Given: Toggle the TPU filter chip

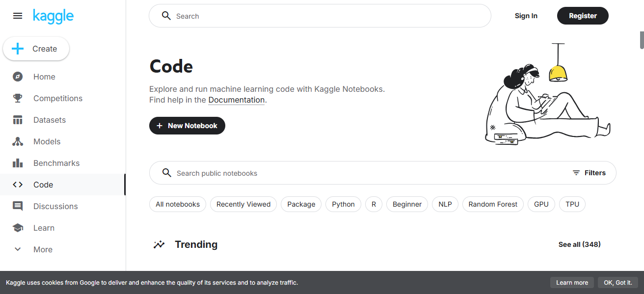Looking at the screenshot, I should pyautogui.click(x=572, y=204).
